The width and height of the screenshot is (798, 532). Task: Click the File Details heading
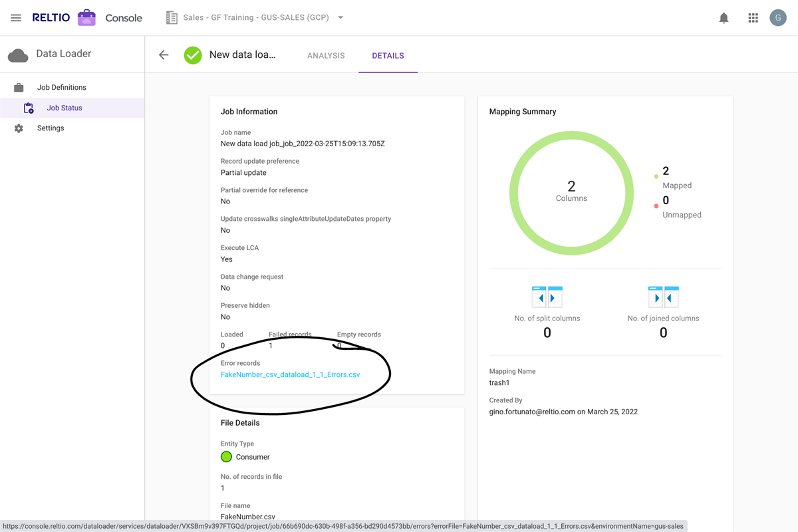240,423
